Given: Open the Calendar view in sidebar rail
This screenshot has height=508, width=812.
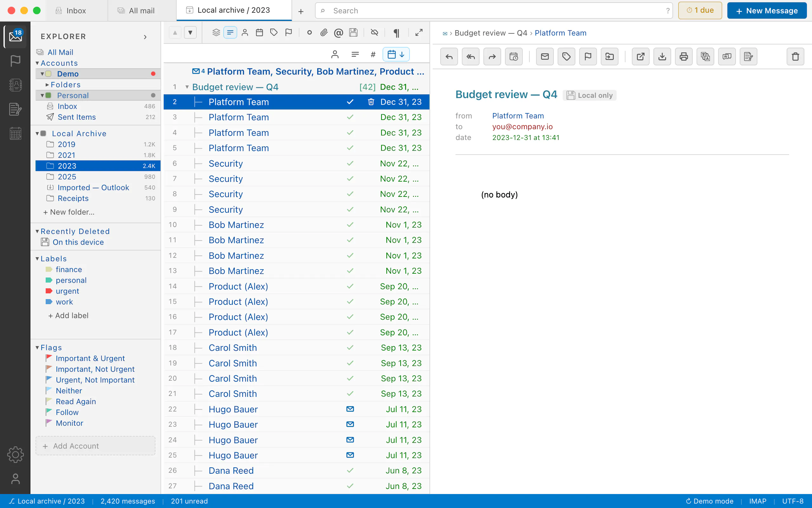Looking at the screenshot, I should point(16,133).
